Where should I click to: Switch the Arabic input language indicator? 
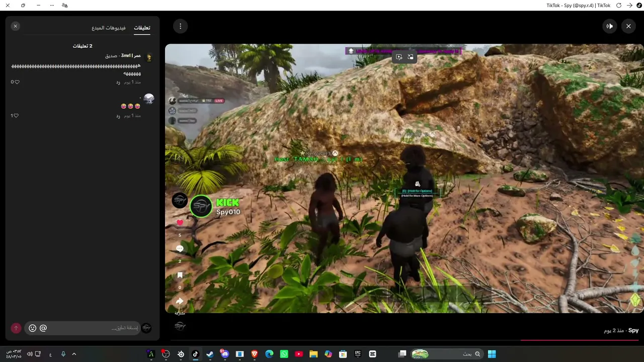click(x=50, y=354)
